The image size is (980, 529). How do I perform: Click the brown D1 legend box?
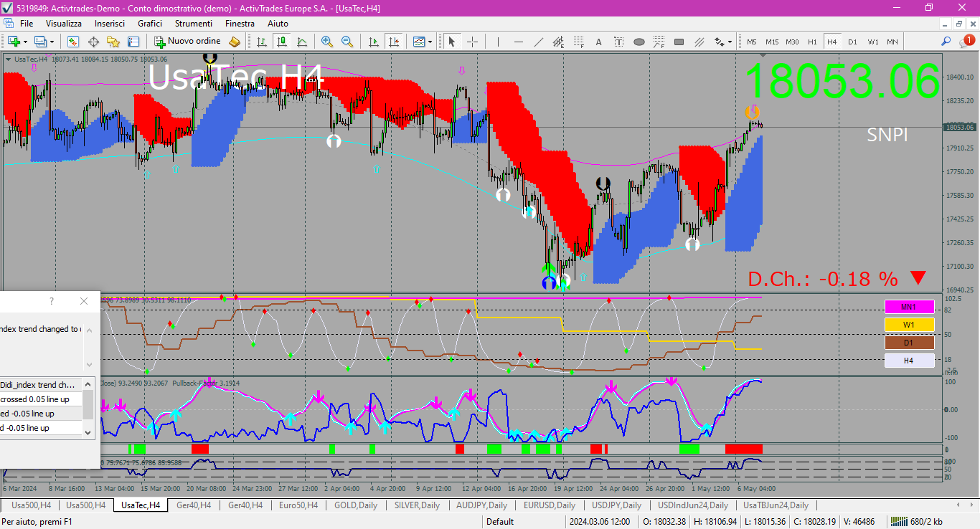(909, 343)
